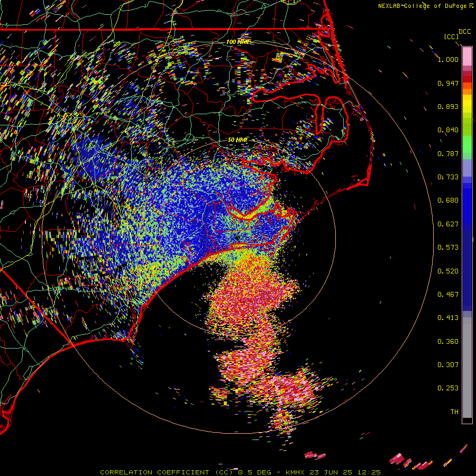
Task: Click the 0.5 DEG elevation text
Action: (254, 472)
